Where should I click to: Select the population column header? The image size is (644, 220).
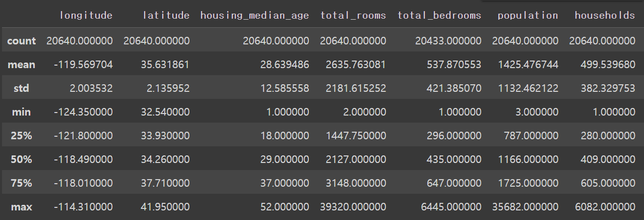528,16
